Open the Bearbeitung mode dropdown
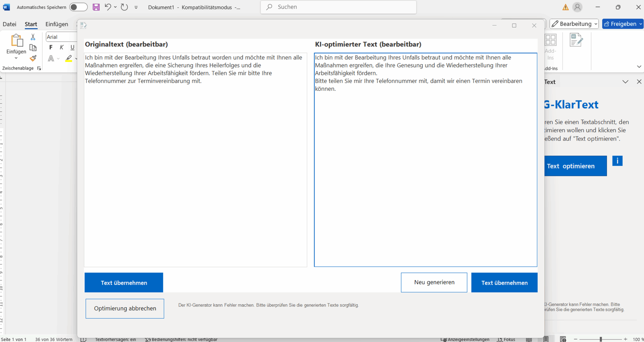Viewport: 644px width, 342px height. (574, 24)
